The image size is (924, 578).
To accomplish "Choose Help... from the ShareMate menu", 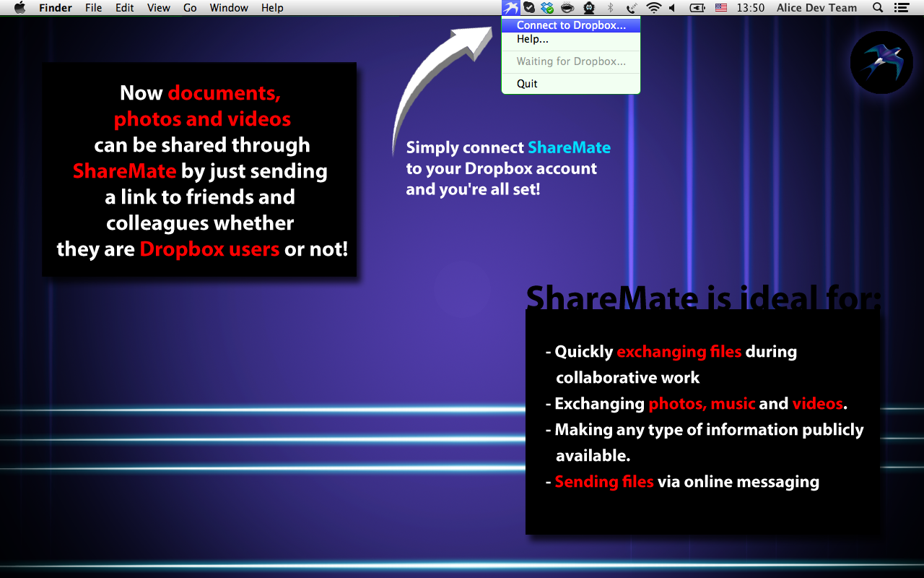I will [x=533, y=40].
